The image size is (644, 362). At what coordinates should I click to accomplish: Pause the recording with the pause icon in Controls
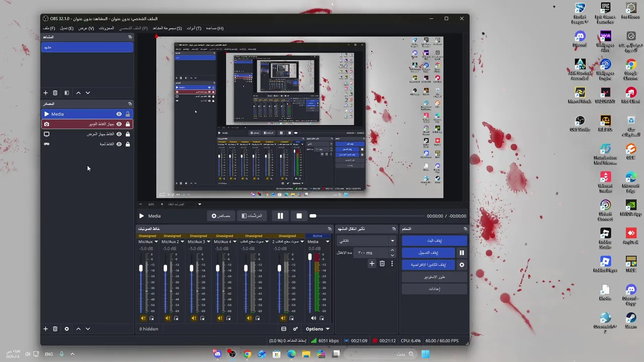tap(461, 253)
